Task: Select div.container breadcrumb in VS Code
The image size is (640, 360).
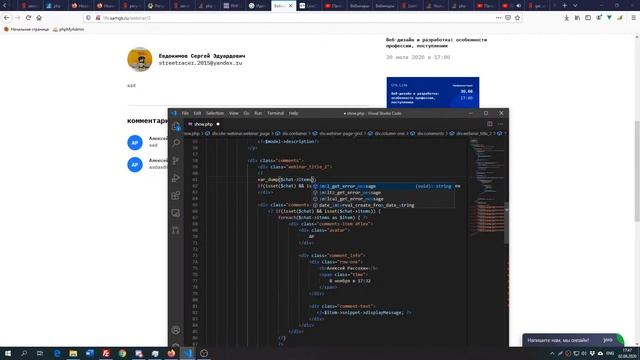Action: point(294,133)
